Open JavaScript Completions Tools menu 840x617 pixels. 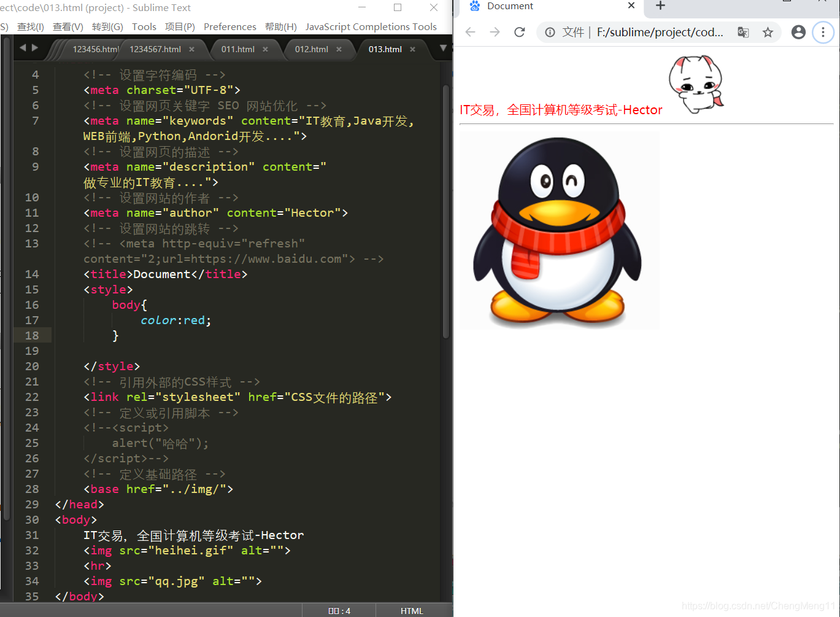[371, 27]
